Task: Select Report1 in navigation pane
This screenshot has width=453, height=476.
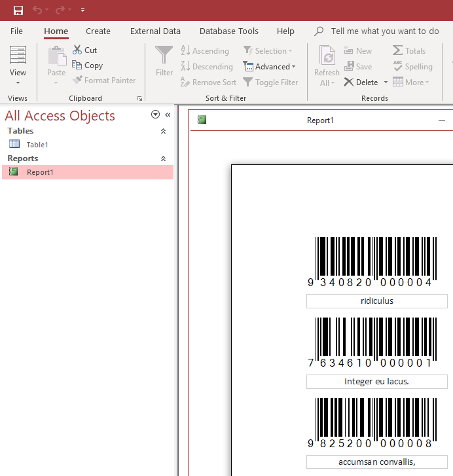Action: [88, 172]
